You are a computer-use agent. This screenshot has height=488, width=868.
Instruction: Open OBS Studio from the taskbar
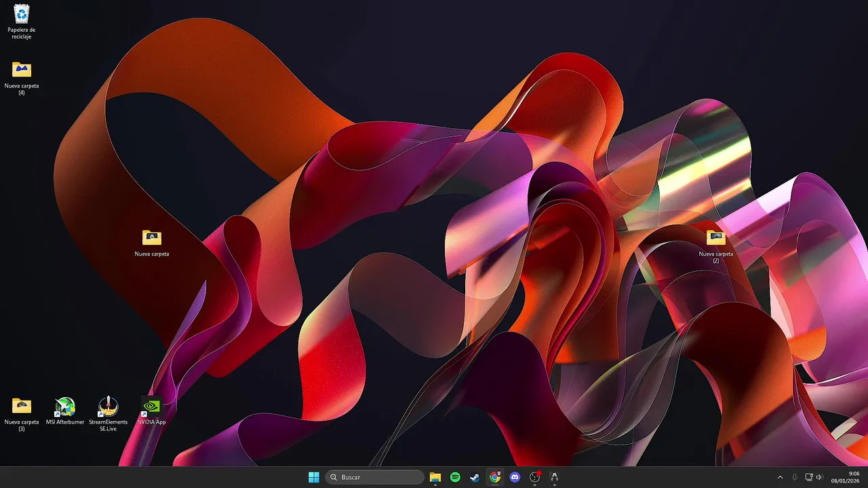(x=535, y=477)
